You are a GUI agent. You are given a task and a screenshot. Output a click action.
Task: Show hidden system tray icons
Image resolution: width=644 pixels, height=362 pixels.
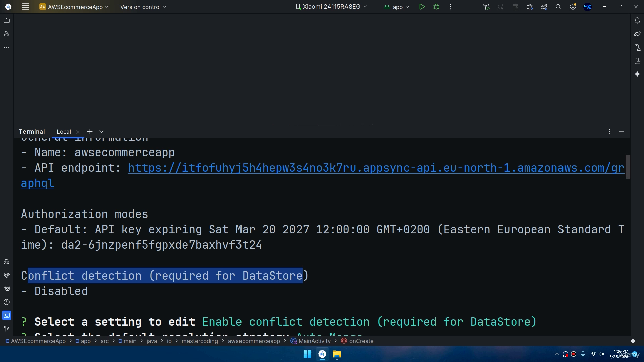557,354
